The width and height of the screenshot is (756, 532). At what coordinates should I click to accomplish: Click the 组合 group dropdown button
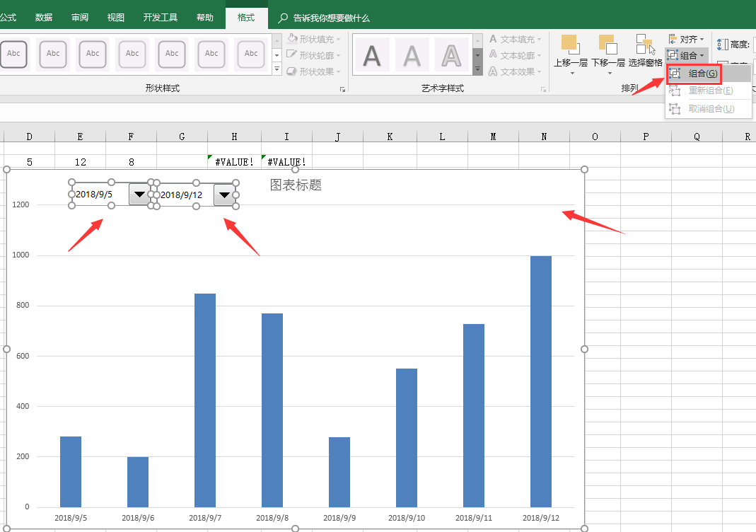pos(687,55)
